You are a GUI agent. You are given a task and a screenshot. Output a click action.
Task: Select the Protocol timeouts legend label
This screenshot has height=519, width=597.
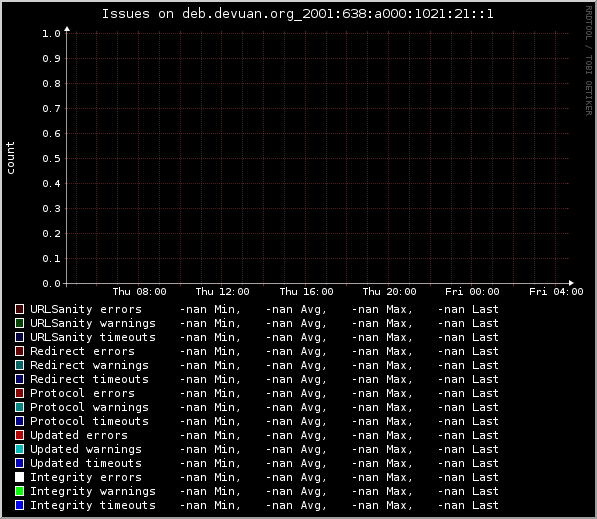coord(89,421)
